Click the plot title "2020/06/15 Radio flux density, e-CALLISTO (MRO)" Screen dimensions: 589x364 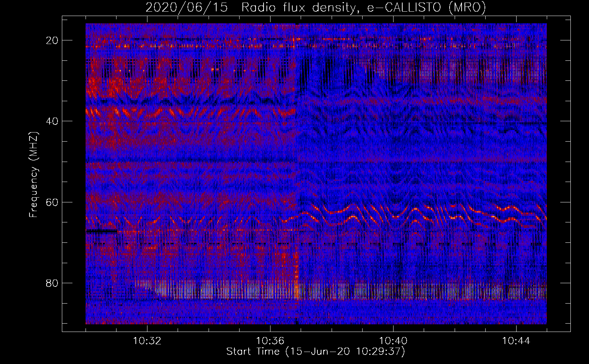click(316, 7)
